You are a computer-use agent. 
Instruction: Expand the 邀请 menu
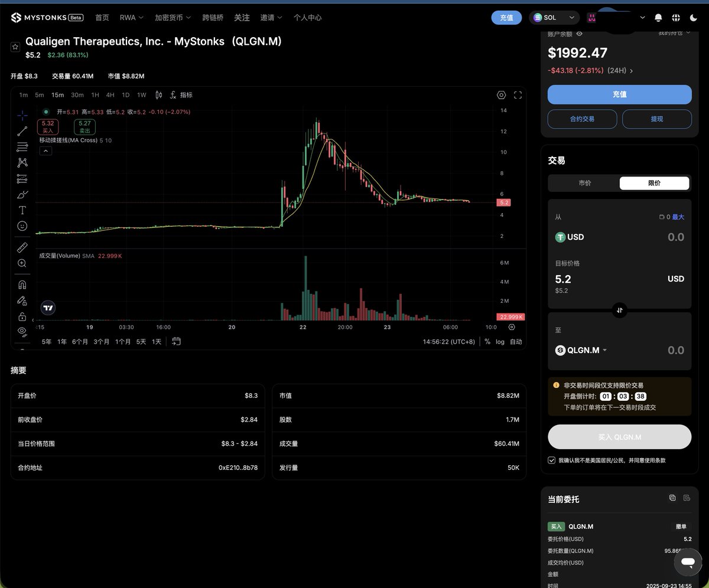(271, 18)
